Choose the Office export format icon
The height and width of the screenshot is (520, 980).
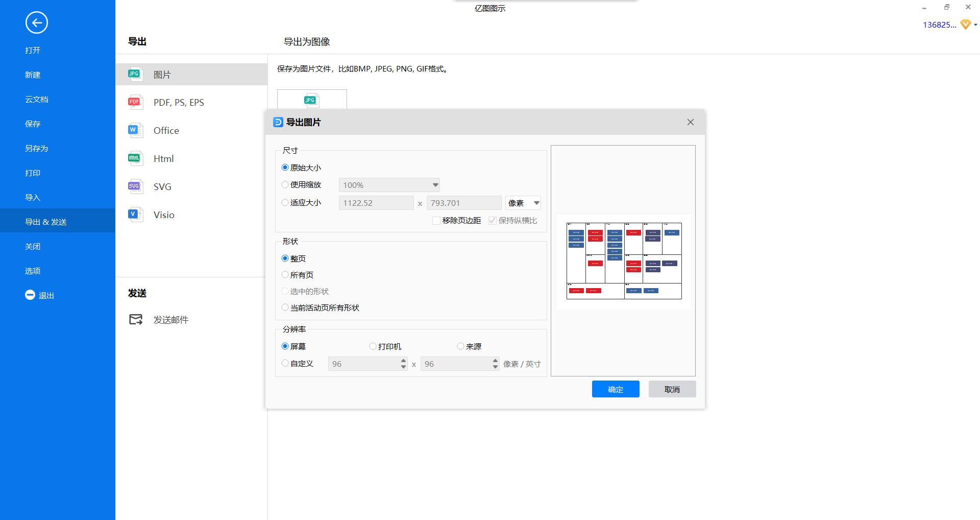tap(134, 130)
